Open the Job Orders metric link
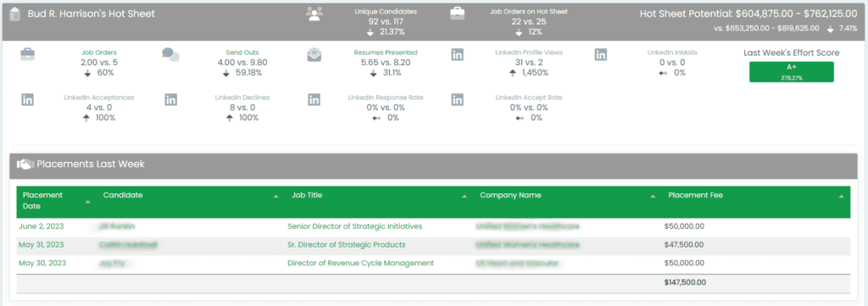The height and width of the screenshot is (306, 868). [99, 53]
